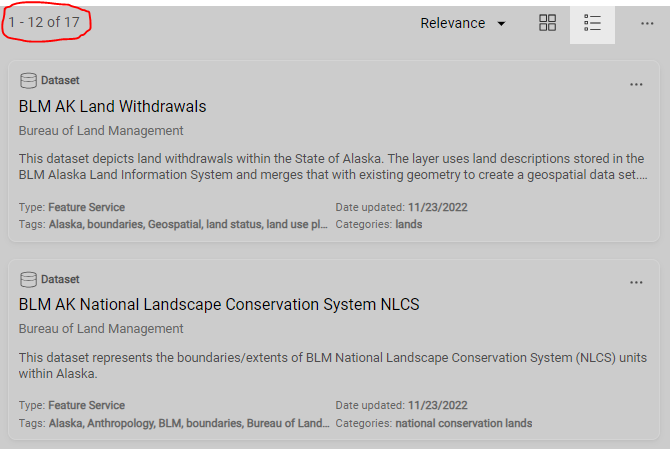
Task: Click Bureau of Land Management under Land Withdrawals
Action: pos(101,131)
